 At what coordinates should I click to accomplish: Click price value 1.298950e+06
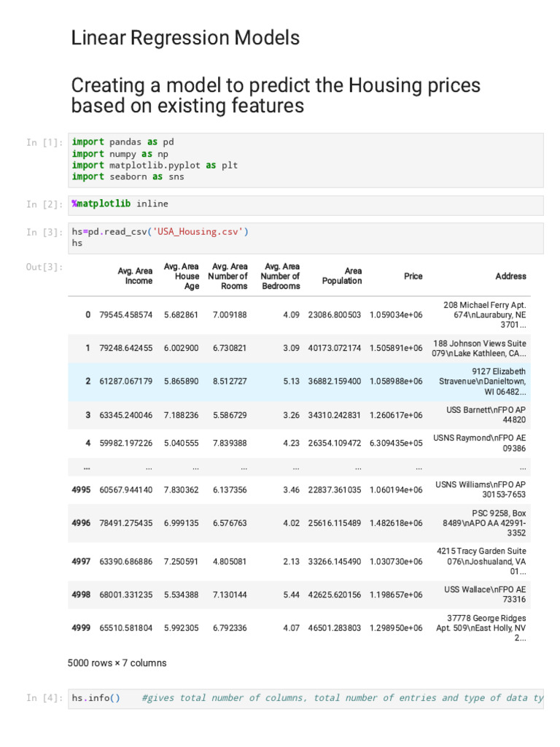pos(396,628)
